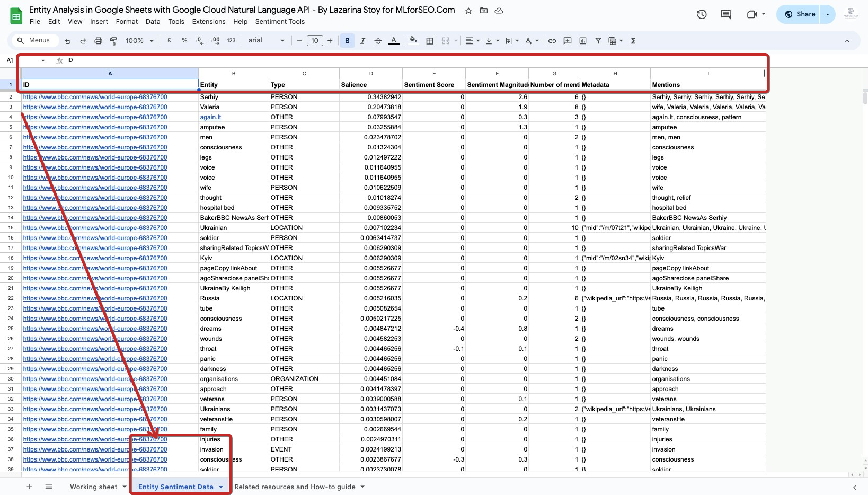Screen dimensions: 868x495
Task: Open the File menu
Action: [x=35, y=22]
